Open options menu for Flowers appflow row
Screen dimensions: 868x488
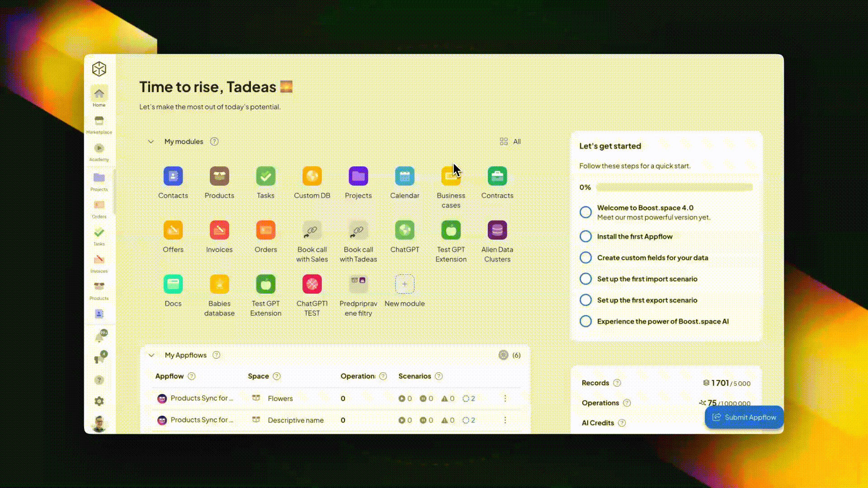pos(505,399)
